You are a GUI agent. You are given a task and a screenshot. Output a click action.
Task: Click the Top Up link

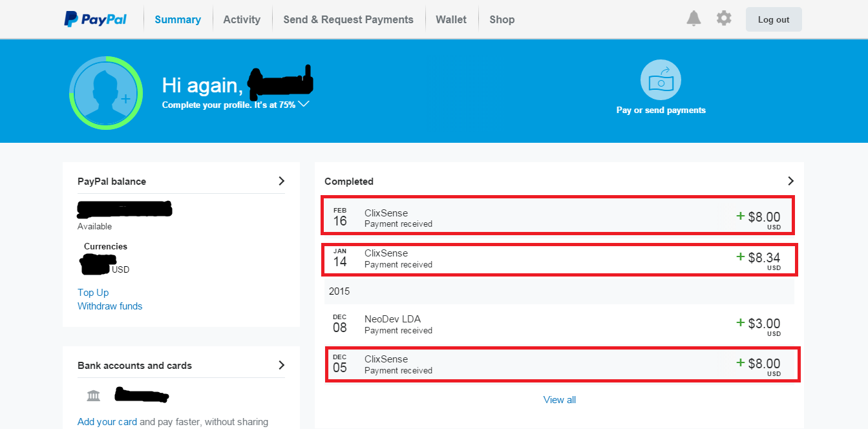click(93, 293)
